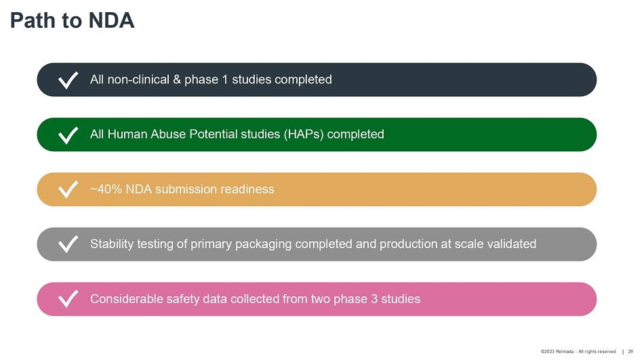Click '©2023 Relmada' in the footer
The width and height of the screenshot is (644, 362).
pos(559,352)
